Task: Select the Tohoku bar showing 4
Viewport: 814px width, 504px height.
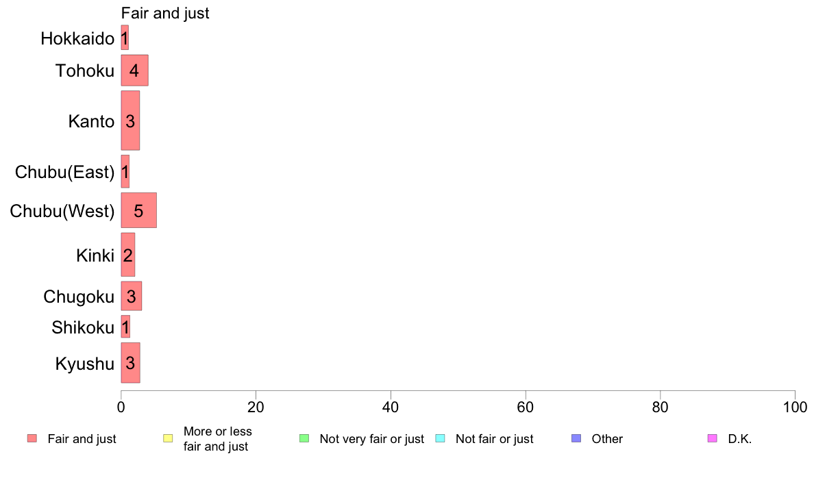Action: pyautogui.click(x=134, y=71)
